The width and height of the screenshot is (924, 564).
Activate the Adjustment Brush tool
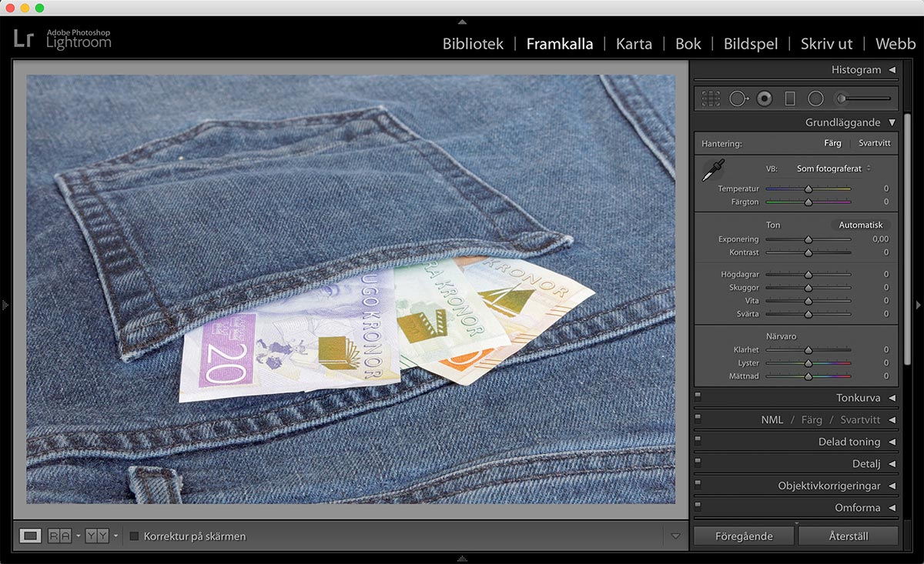pos(864,98)
